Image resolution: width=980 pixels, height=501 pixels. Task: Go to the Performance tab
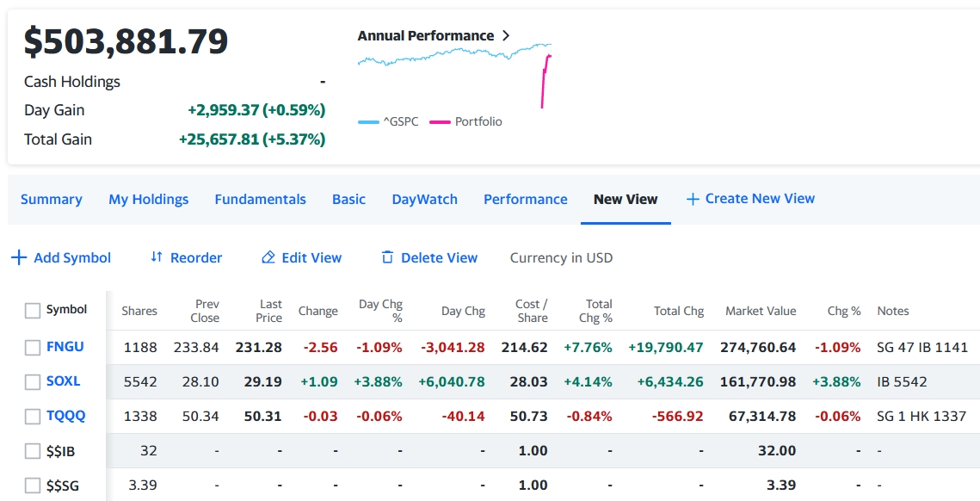525,199
